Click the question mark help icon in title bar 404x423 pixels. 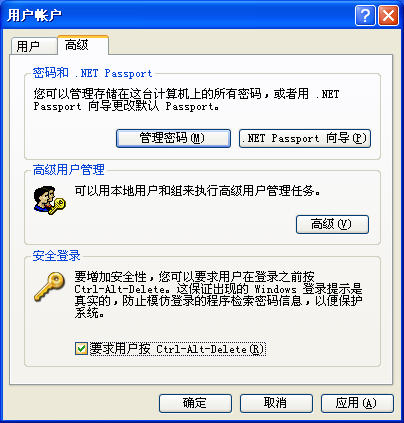[365, 15]
